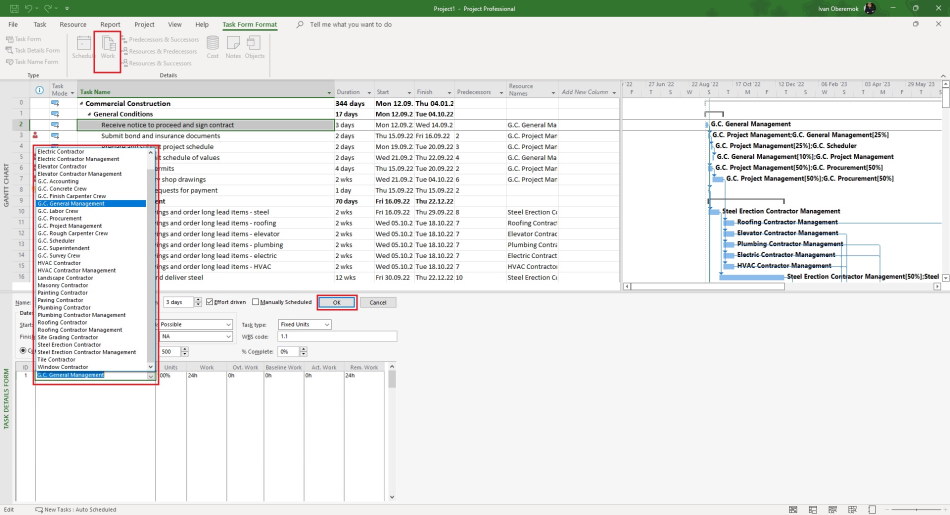Screen dimensions: 950x515
Task: Click the Task Usage view status bar icon
Action: click(813, 510)
